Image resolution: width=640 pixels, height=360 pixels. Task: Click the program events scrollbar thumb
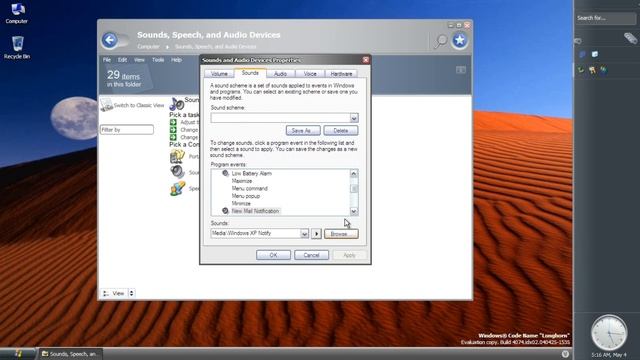pyautogui.click(x=354, y=189)
